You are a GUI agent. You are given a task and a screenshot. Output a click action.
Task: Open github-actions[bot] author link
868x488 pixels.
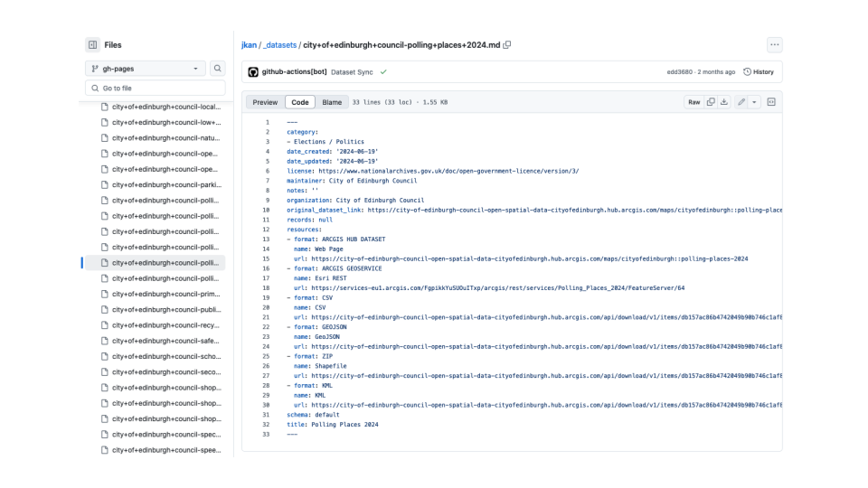[x=294, y=72]
